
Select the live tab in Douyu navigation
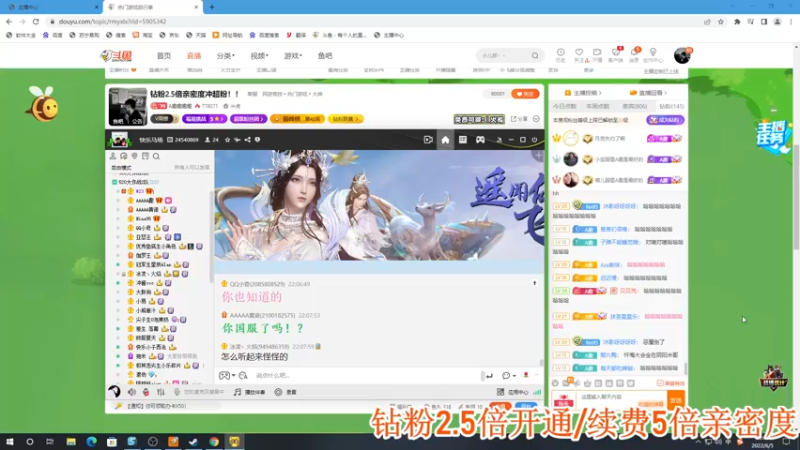(x=194, y=56)
